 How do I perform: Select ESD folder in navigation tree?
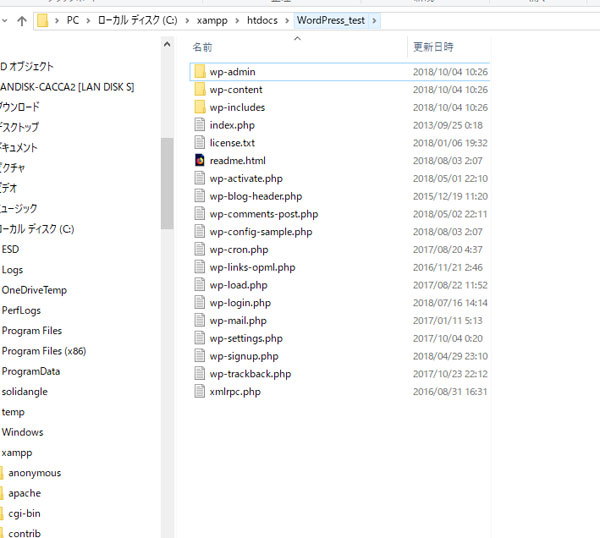pyautogui.click(x=10, y=249)
